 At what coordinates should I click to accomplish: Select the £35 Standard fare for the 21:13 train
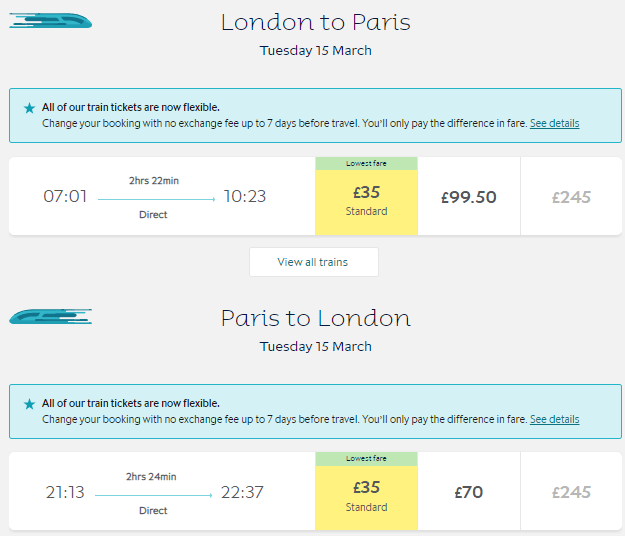tap(366, 496)
